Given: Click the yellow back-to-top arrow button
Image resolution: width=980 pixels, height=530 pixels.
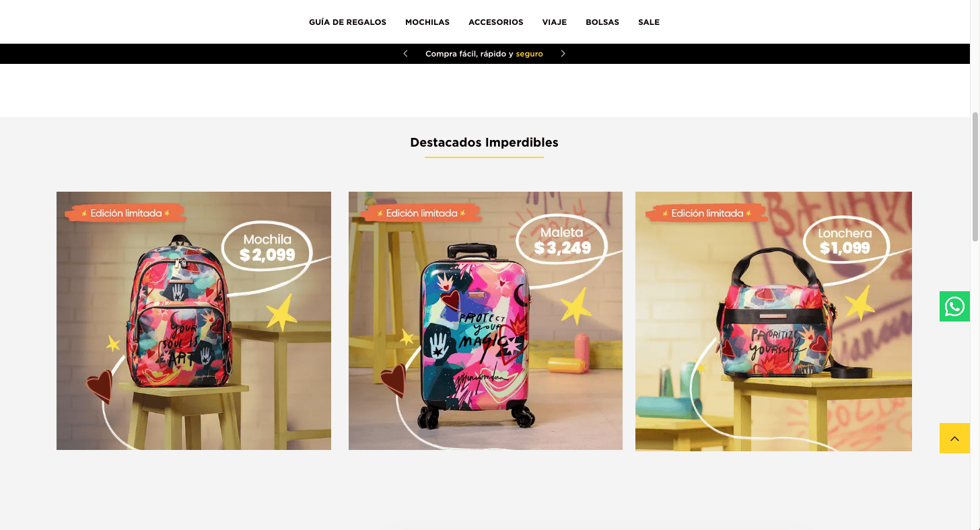Looking at the screenshot, I should tap(954, 438).
